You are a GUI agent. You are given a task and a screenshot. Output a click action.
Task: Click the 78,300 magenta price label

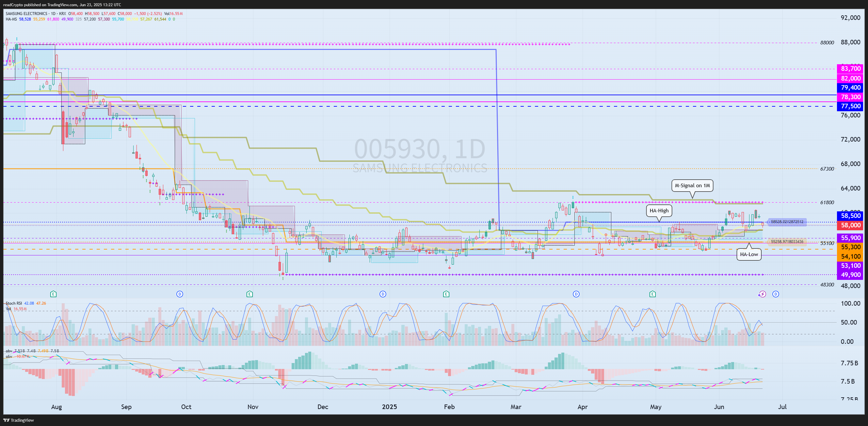(x=850, y=97)
